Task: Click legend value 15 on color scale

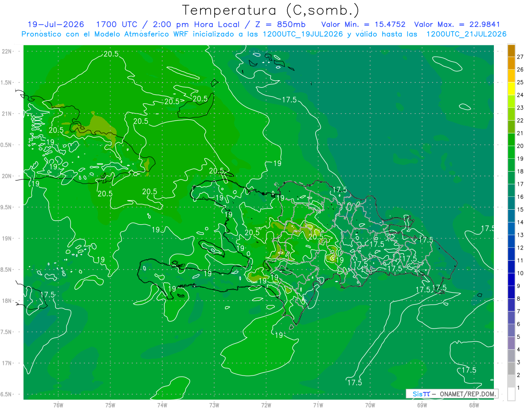Action: click(520, 209)
